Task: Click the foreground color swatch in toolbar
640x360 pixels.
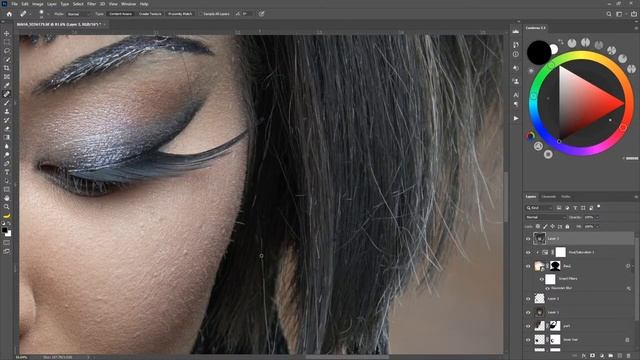Action: 4,230
